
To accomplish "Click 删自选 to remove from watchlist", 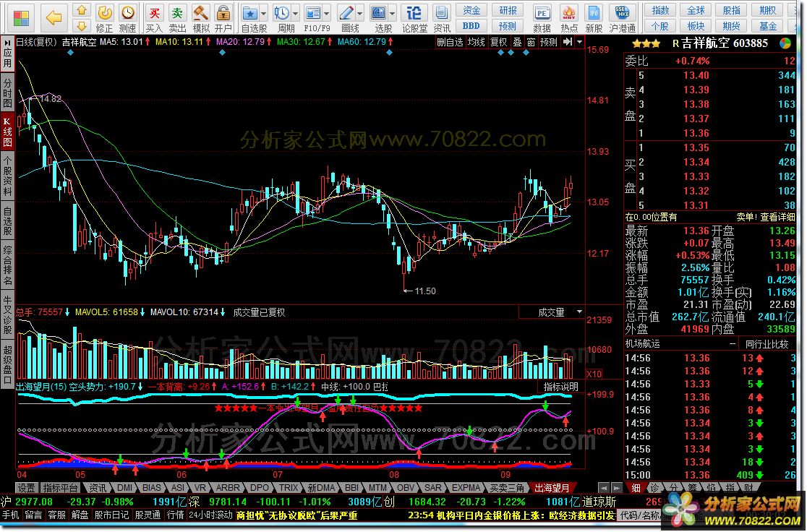I will (x=450, y=42).
